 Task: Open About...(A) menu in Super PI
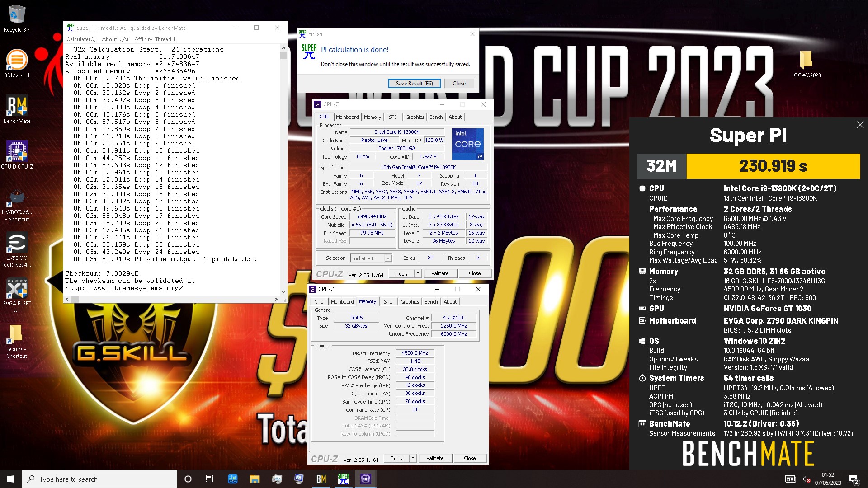(x=115, y=39)
